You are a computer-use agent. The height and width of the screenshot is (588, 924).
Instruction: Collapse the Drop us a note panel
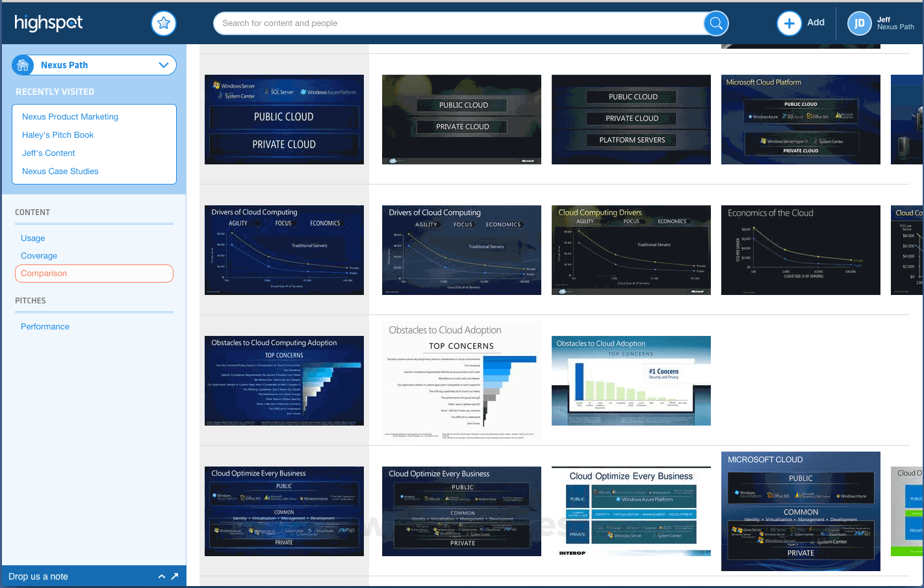click(x=160, y=576)
